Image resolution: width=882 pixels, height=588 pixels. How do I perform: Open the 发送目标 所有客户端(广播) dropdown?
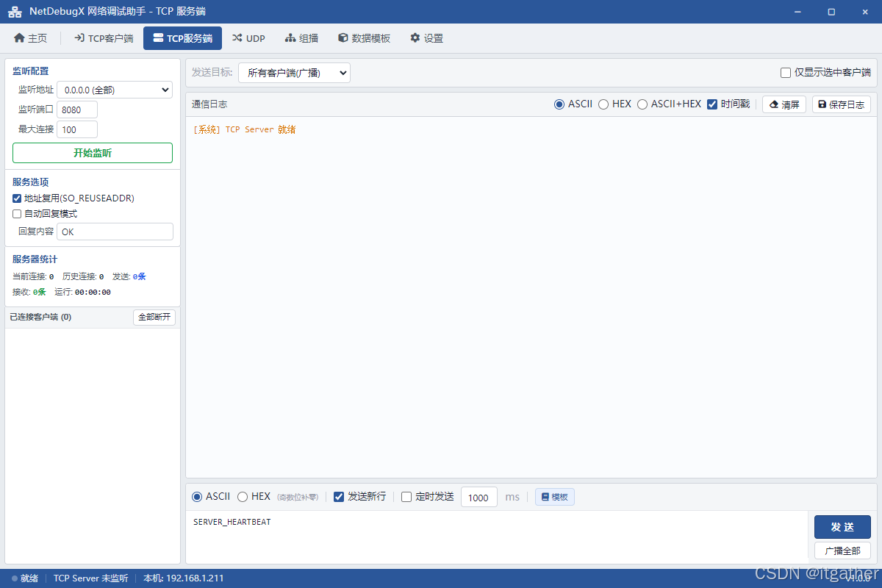[x=294, y=73]
